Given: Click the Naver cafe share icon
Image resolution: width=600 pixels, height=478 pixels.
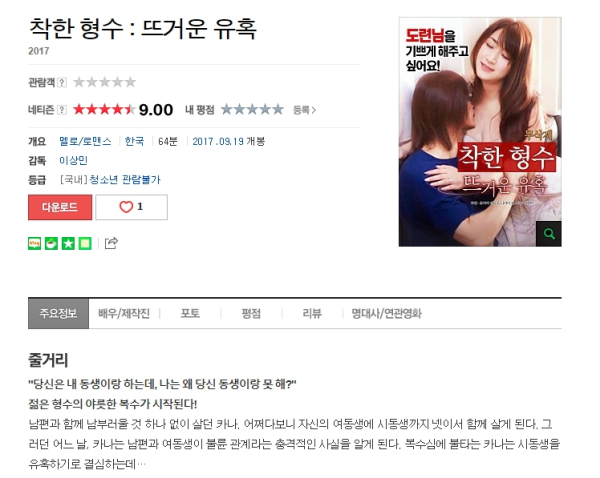Looking at the screenshot, I should [51, 243].
